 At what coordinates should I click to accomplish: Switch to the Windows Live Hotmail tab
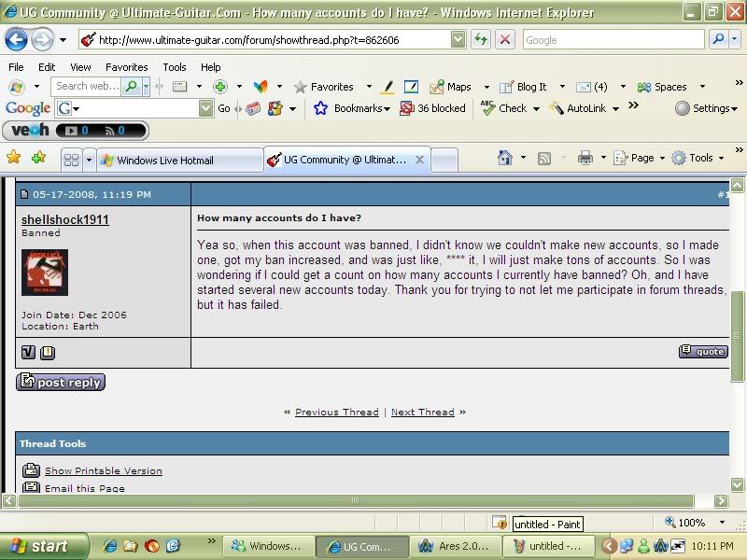pyautogui.click(x=179, y=160)
